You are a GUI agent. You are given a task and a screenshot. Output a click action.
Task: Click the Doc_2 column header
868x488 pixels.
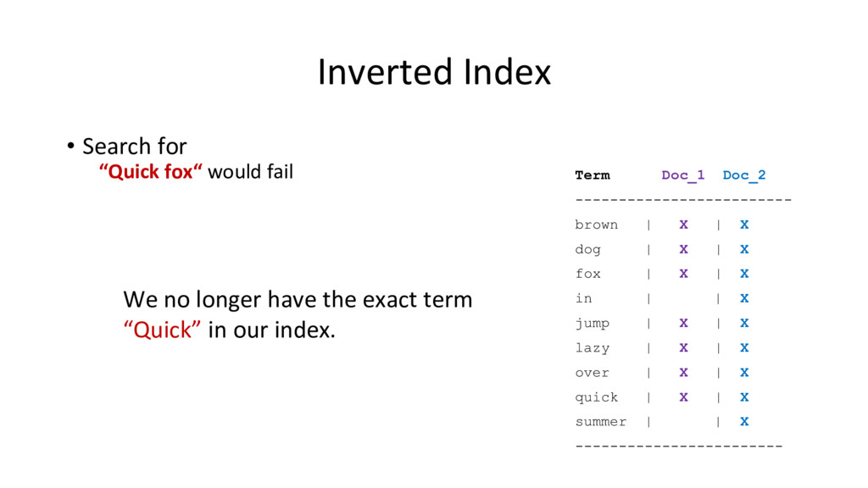[744, 175]
